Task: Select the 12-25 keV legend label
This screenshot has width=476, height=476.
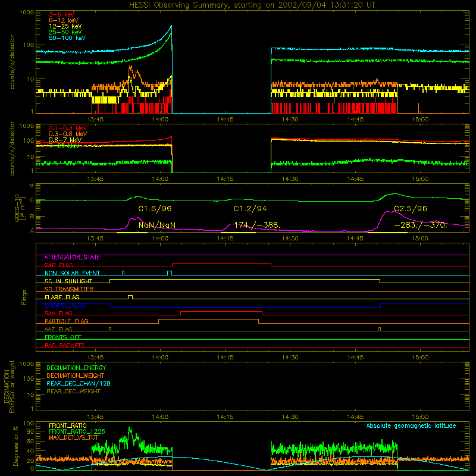Action: 65,26
